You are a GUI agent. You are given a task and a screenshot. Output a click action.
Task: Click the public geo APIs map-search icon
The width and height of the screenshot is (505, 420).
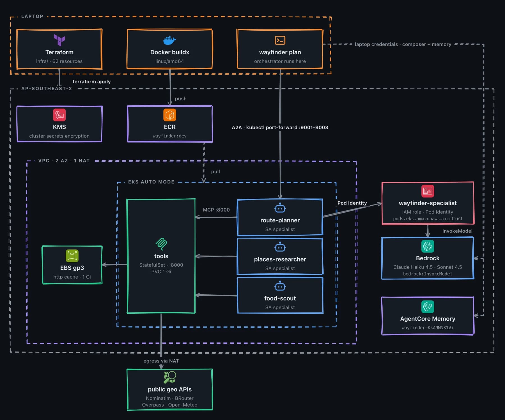[170, 377]
